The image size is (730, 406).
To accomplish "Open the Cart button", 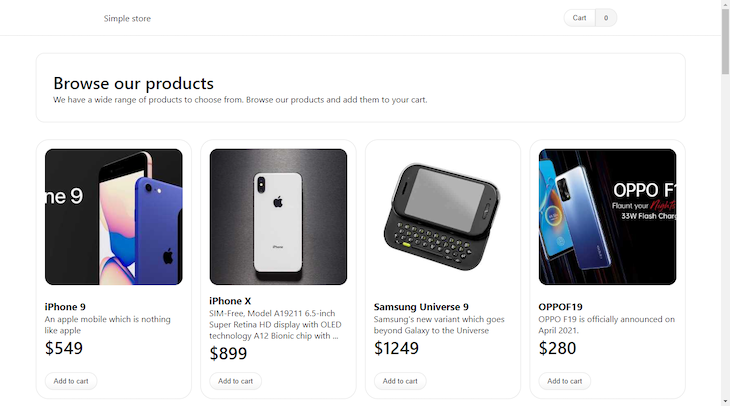I will coord(580,18).
